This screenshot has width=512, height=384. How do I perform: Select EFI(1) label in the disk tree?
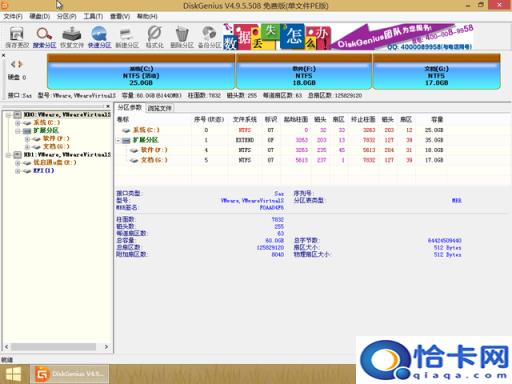(43, 171)
